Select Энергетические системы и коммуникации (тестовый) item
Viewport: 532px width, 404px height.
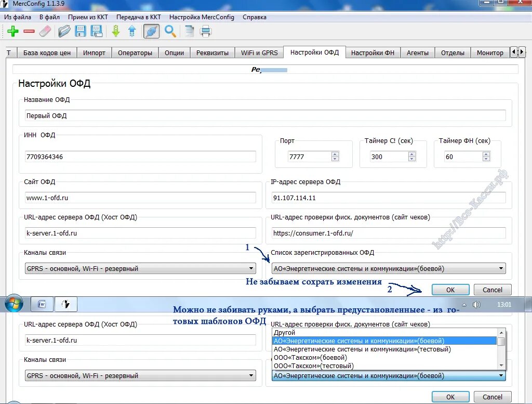tap(385, 349)
